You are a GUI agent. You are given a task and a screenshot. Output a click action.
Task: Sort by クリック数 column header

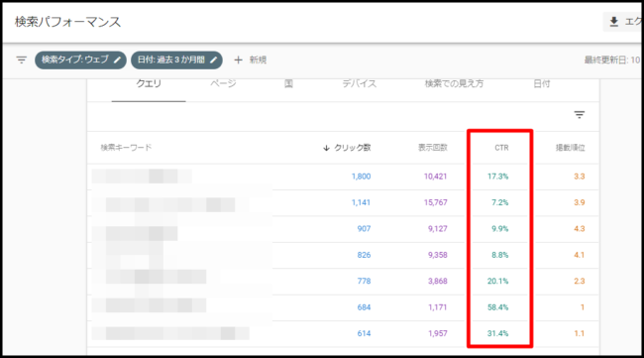pos(353,148)
